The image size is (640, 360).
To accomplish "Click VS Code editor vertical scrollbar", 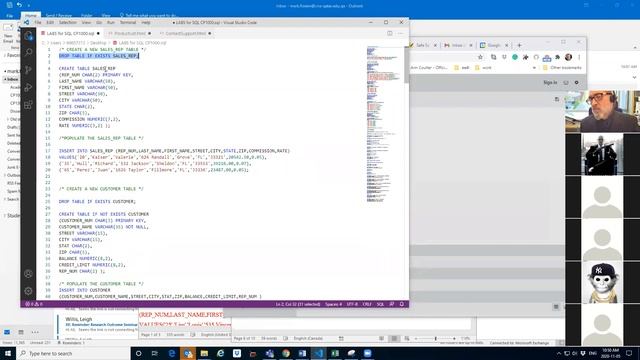I will pyautogui.click(x=407, y=65).
